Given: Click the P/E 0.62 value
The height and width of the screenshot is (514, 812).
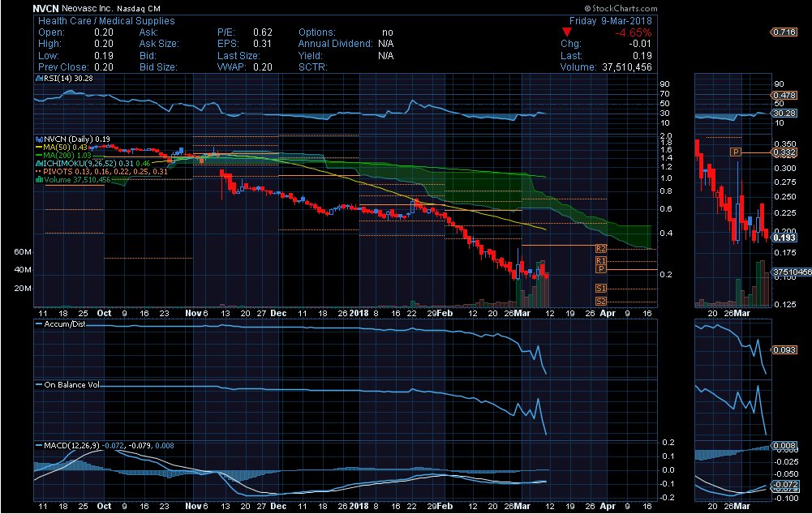Looking at the screenshot, I should click(263, 32).
